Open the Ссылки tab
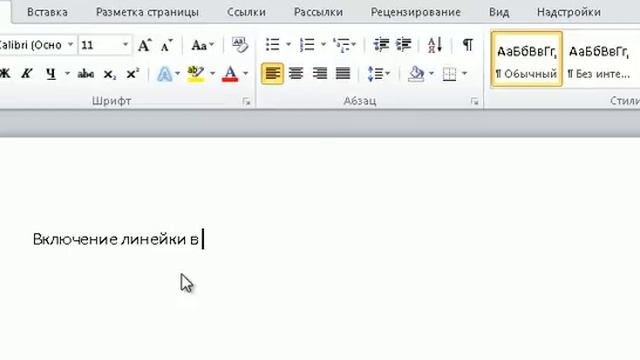Screen dimensions: 640x360 click(247, 12)
